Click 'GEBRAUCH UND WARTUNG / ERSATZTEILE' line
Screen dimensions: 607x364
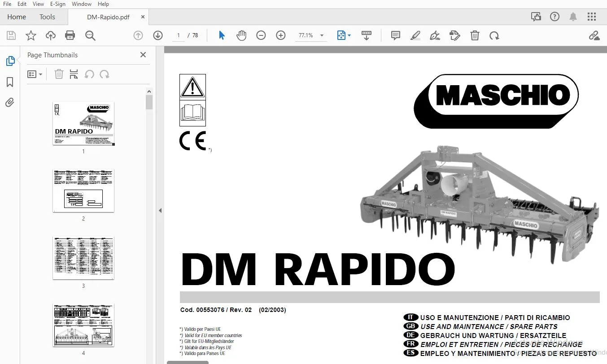493,335
